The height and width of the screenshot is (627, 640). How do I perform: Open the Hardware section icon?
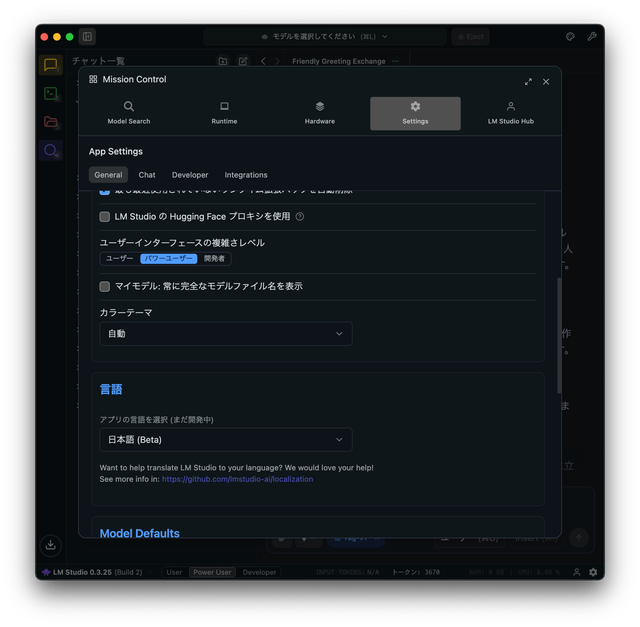click(x=320, y=107)
